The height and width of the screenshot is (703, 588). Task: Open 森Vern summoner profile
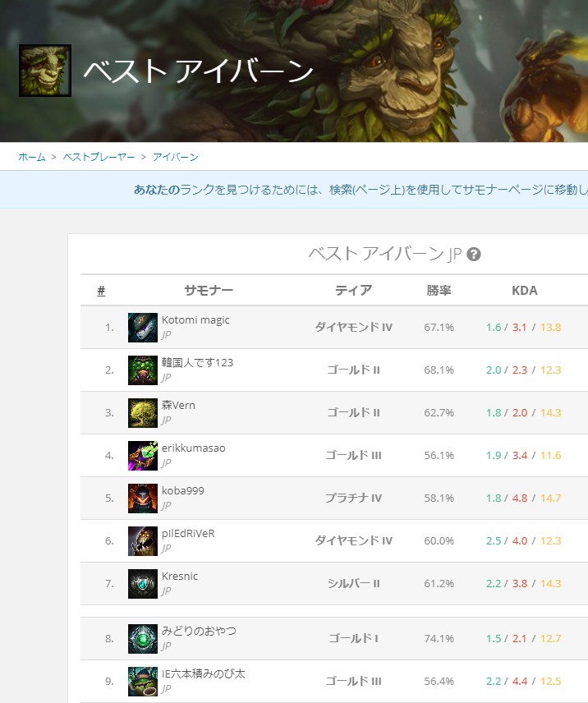coord(178,406)
